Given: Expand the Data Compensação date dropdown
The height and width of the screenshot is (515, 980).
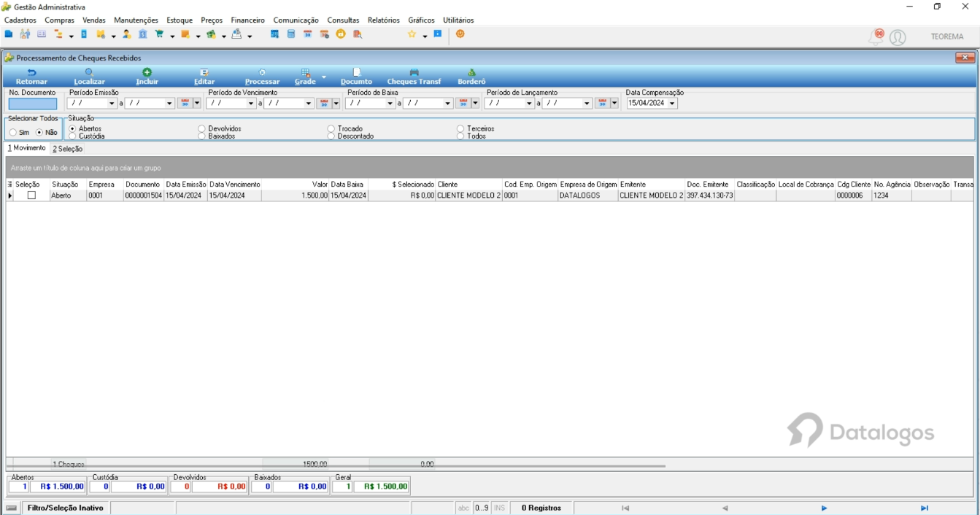Looking at the screenshot, I should tap(672, 104).
